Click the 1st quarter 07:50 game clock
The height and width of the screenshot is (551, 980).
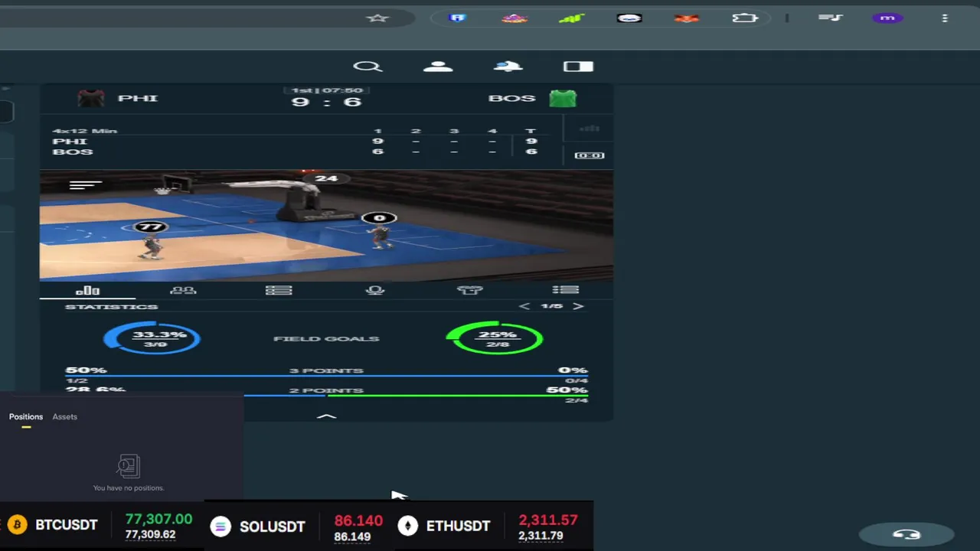(x=327, y=90)
